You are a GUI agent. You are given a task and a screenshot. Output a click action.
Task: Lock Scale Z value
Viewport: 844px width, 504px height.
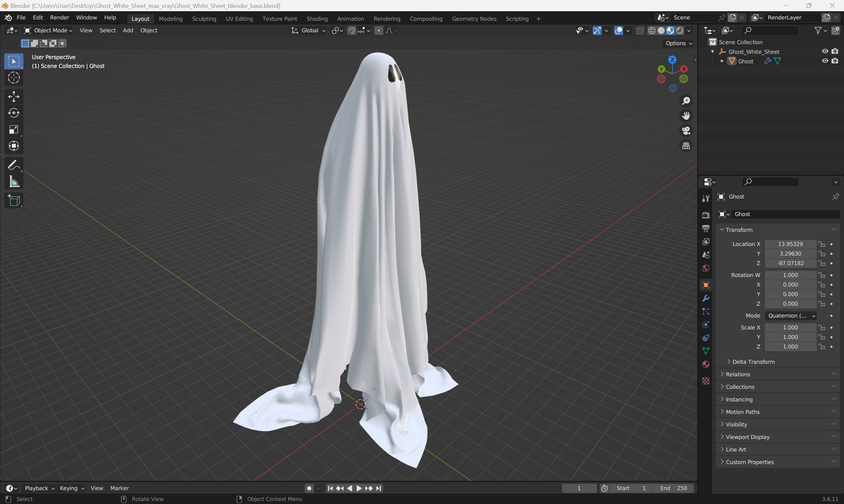click(822, 347)
